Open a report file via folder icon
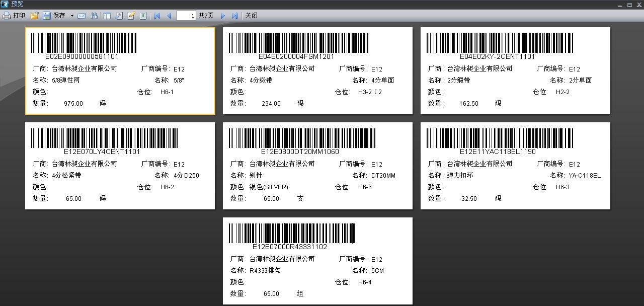644x306 pixels. (x=34, y=16)
